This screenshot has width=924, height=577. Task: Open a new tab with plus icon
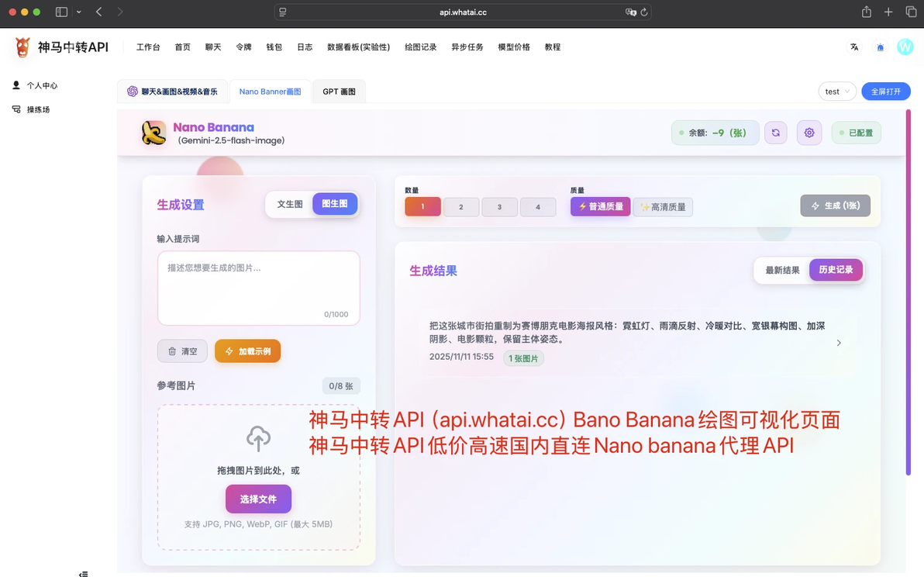coord(888,12)
